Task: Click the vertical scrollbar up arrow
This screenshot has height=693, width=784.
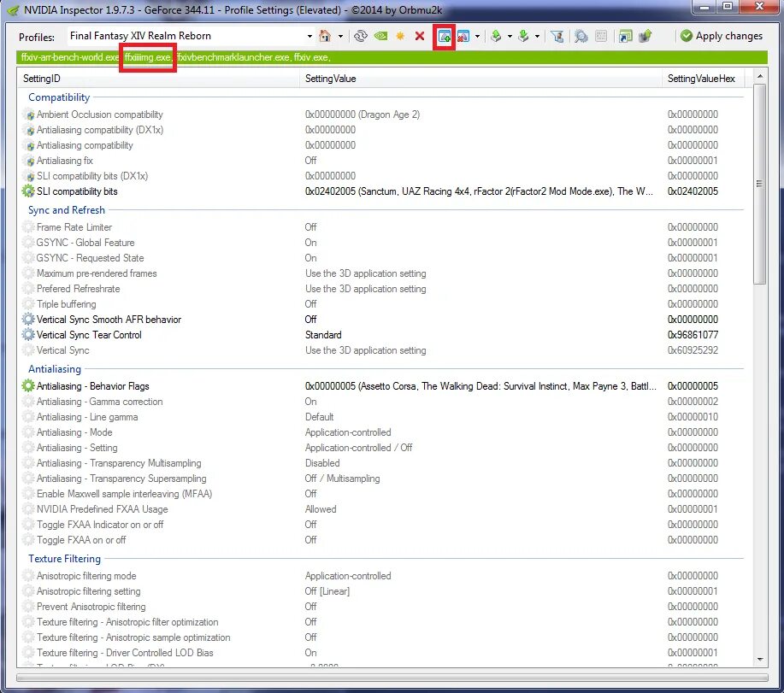Action: [759, 76]
